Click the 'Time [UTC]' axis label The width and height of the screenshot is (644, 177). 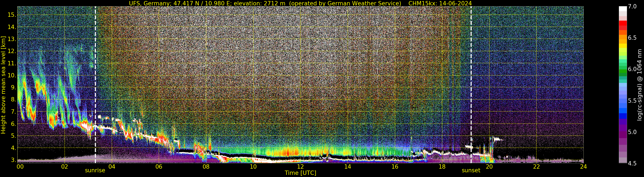point(300,173)
